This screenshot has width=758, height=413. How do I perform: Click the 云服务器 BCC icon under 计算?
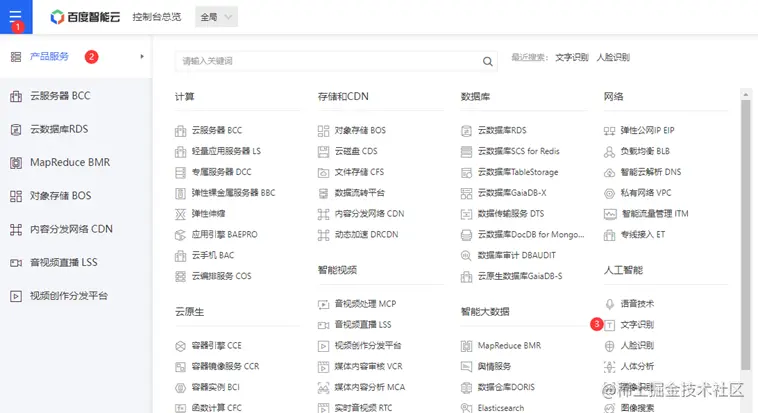(x=180, y=131)
